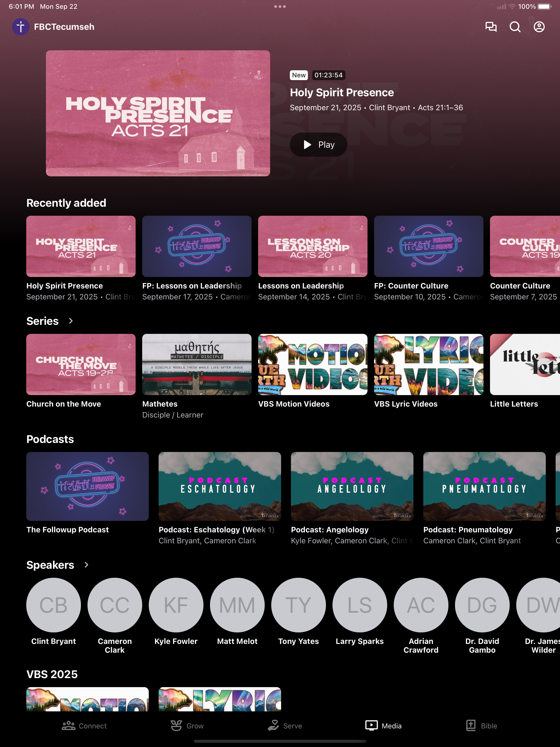Open VBS Lyric Videos series thumbnail
The image size is (560, 747).
point(428,364)
